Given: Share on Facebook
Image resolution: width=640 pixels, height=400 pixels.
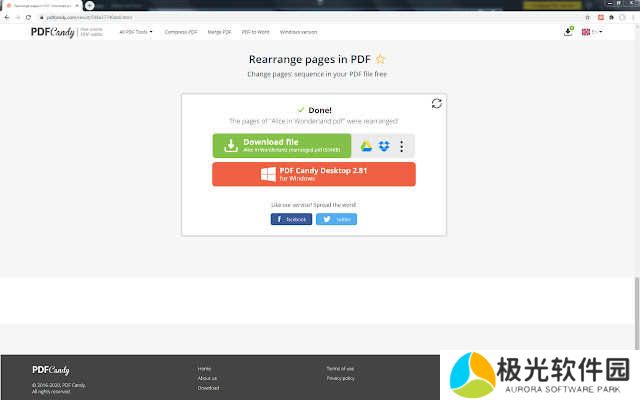Looking at the screenshot, I should [291, 219].
